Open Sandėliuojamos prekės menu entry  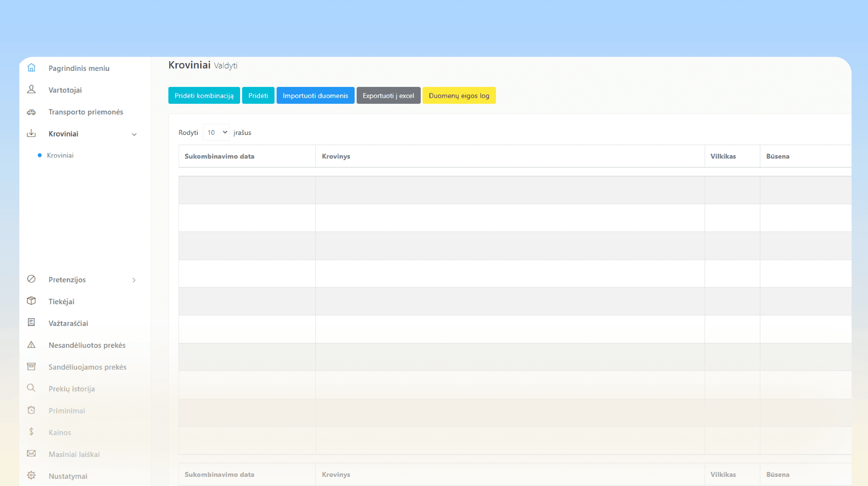87,367
